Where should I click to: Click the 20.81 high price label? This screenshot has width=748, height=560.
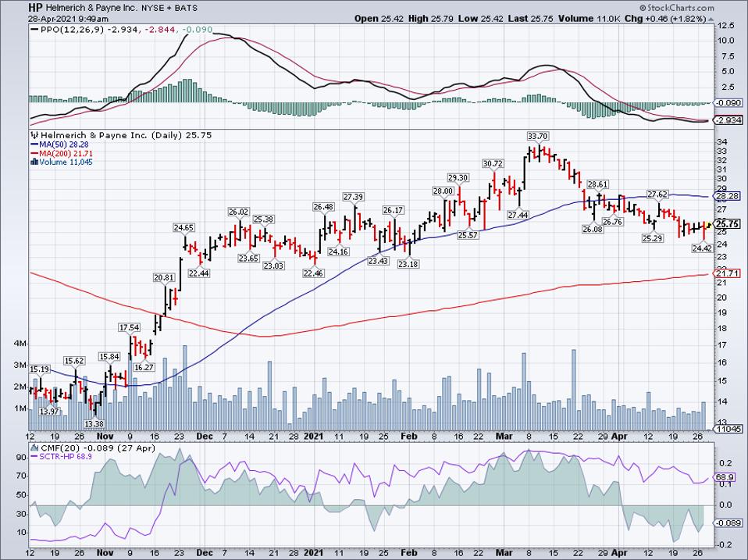164,277
